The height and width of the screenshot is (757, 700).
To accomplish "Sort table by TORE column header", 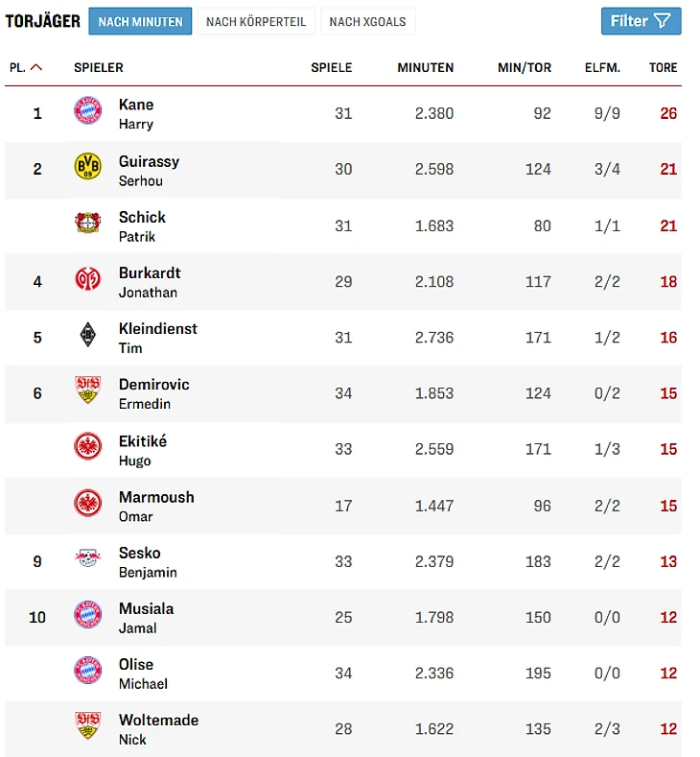I will tap(663, 67).
